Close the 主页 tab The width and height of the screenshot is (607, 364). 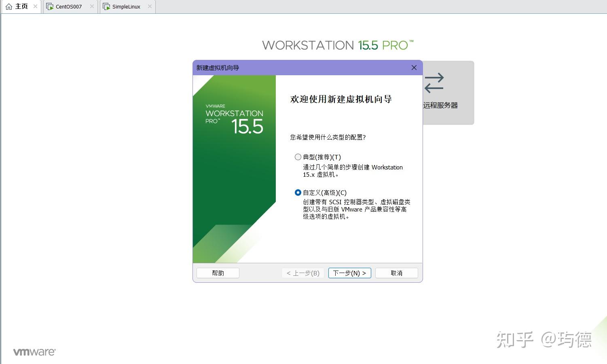click(x=36, y=6)
